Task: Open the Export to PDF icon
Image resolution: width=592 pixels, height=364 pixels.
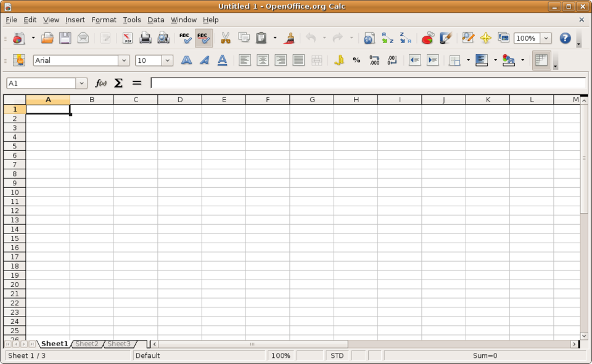Action: coord(128,38)
